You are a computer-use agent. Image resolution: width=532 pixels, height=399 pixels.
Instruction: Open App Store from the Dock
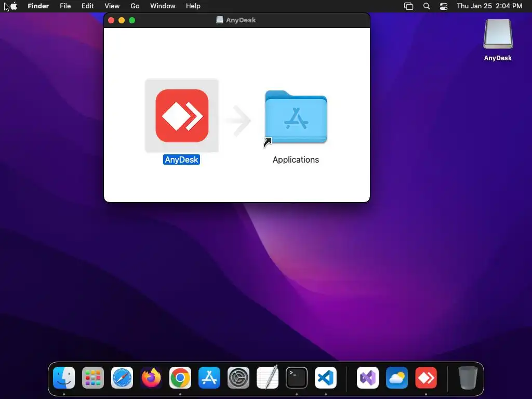click(209, 378)
